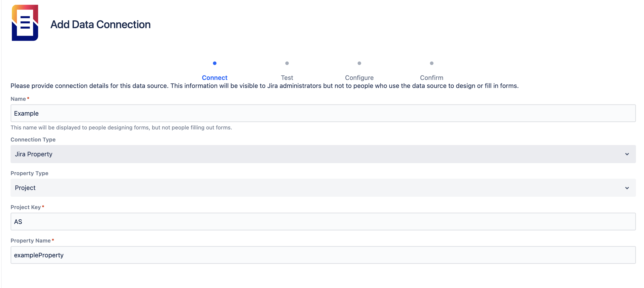This screenshot has height=288, width=644.
Task: Select the Confirm step label
Action: [432, 78]
